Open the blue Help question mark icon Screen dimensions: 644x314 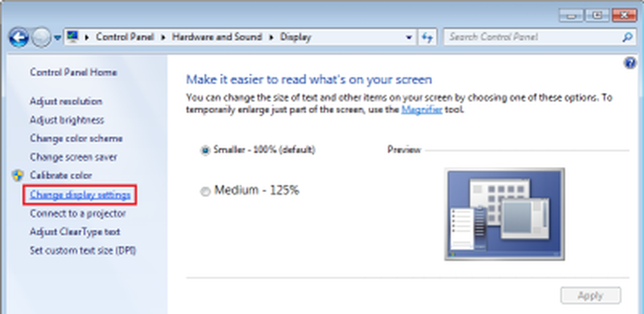[x=630, y=63]
